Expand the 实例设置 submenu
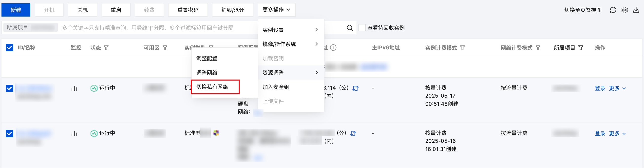644x168 pixels. pos(291,30)
